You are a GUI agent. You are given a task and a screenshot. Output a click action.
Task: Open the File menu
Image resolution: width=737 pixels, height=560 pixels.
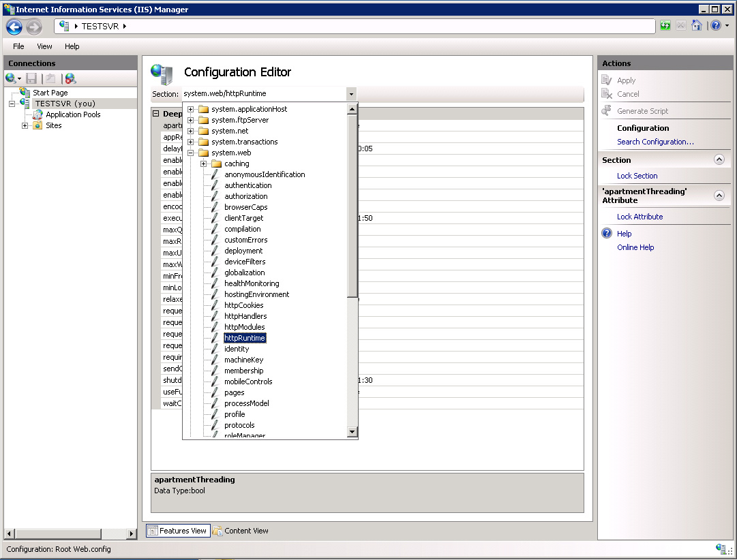pos(18,46)
